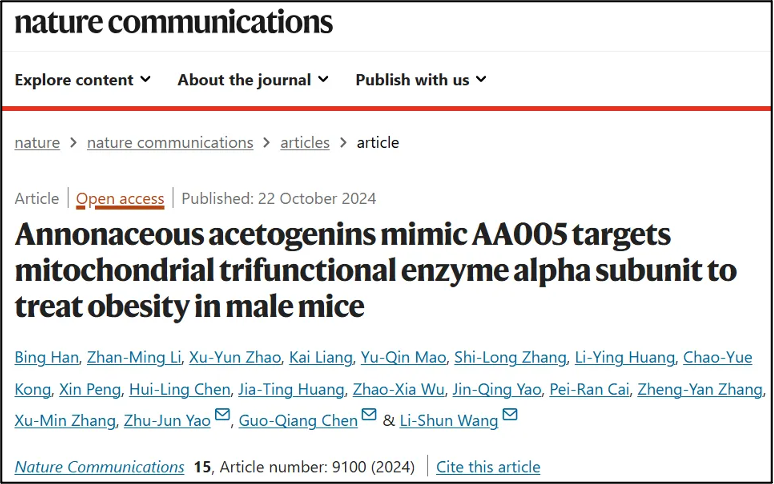Select author Xu-Min Zhang
Viewport: 774px width, 484px height.
click(x=62, y=421)
